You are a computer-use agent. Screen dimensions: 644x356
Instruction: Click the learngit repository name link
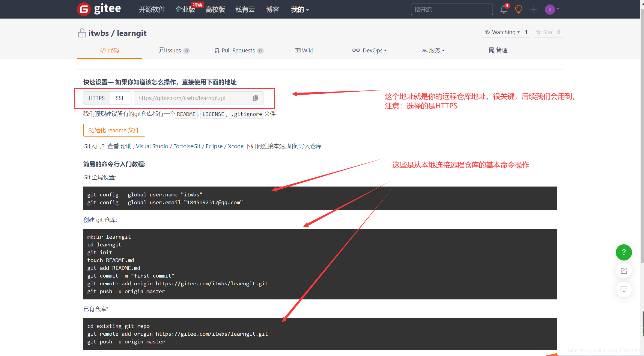pyautogui.click(x=132, y=33)
